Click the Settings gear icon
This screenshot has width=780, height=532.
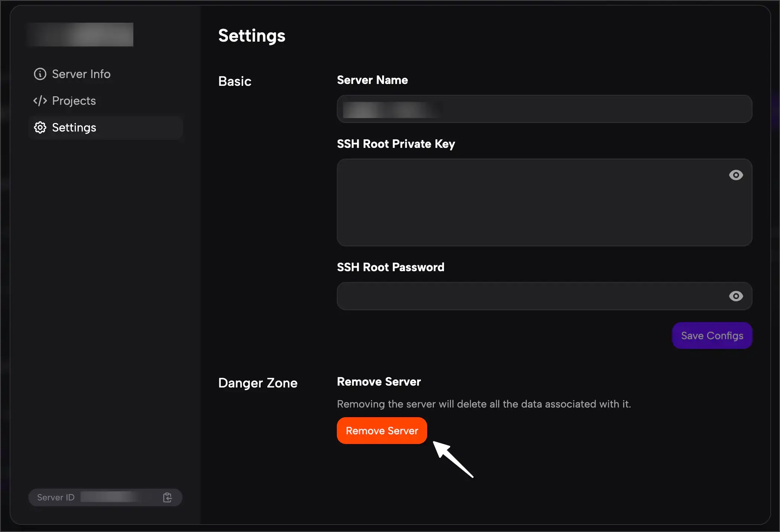[x=40, y=127]
